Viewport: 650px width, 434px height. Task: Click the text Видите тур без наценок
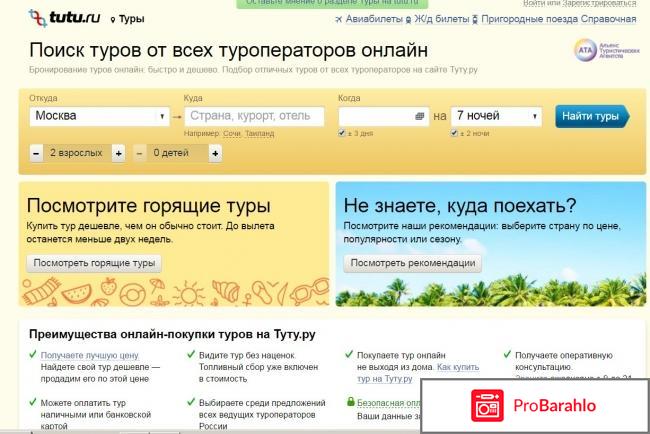click(x=247, y=355)
